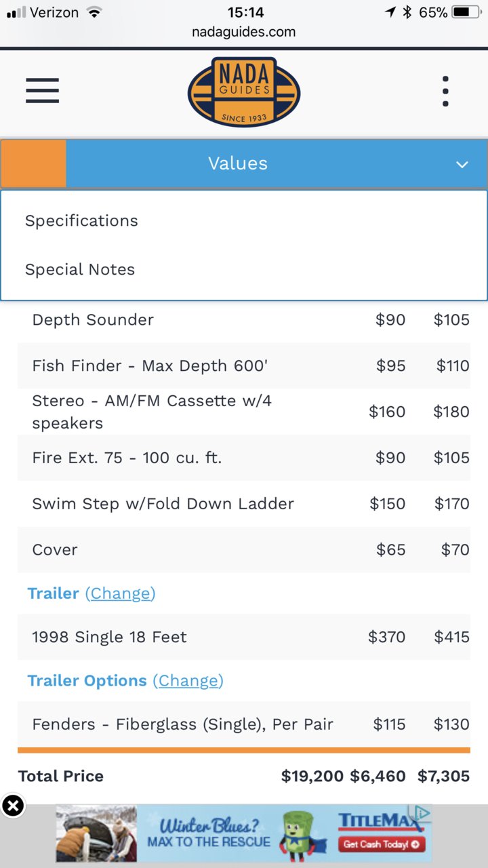Select the Values dropdown header
The width and height of the screenshot is (488, 868).
coord(244,163)
